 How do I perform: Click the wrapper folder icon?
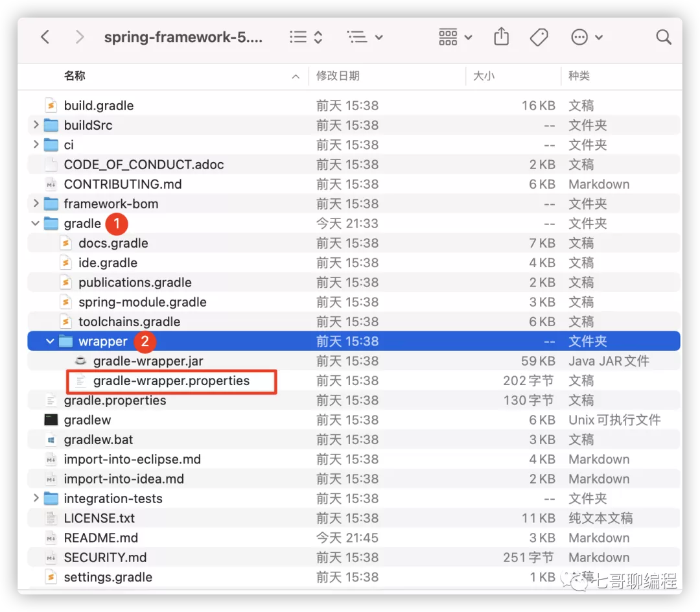coord(65,341)
